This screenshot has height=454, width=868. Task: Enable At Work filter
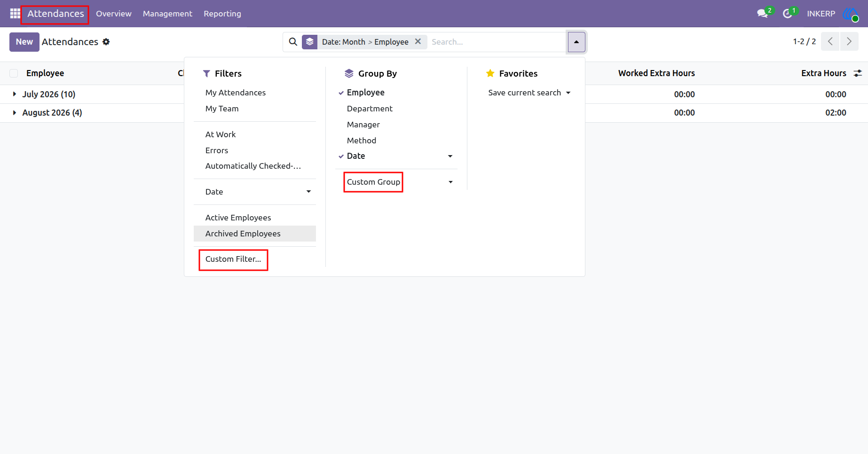[255, 134]
